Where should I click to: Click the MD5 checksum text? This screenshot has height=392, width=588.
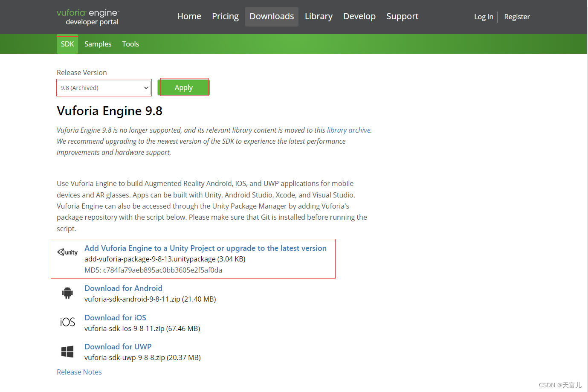coord(153,270)
